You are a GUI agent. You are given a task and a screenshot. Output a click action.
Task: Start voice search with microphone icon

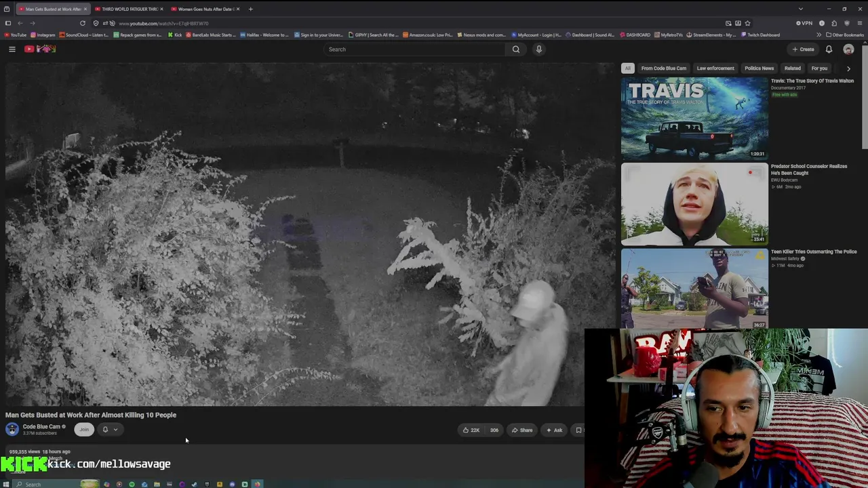pyautogui.click(x=539, y=49)
